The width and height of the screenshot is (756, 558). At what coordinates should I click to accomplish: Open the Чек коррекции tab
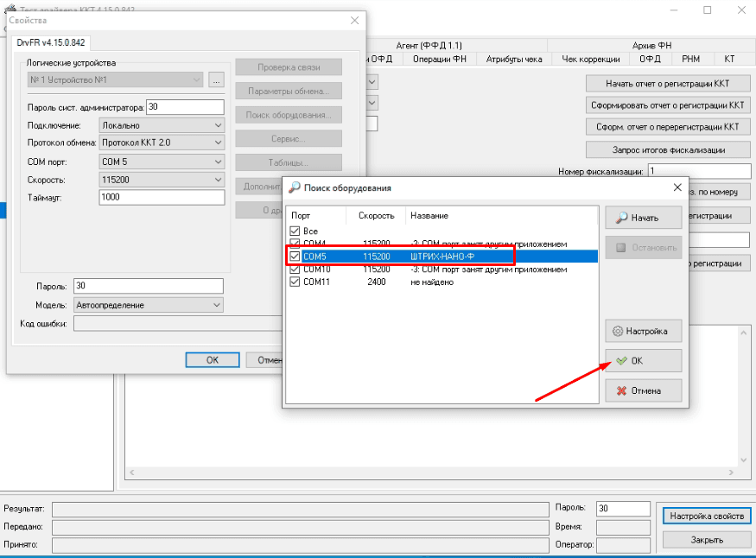coord(590,59)
